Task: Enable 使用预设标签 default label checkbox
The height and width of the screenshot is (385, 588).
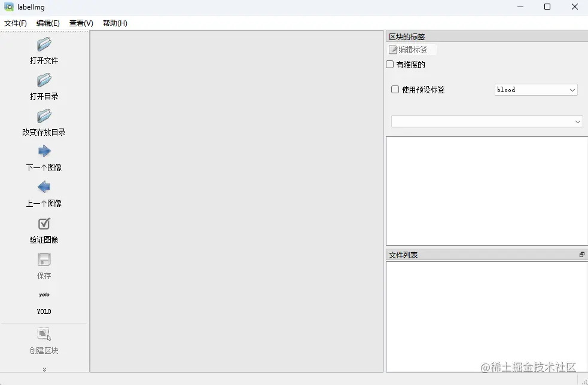Action: click(x=395, y=89)
